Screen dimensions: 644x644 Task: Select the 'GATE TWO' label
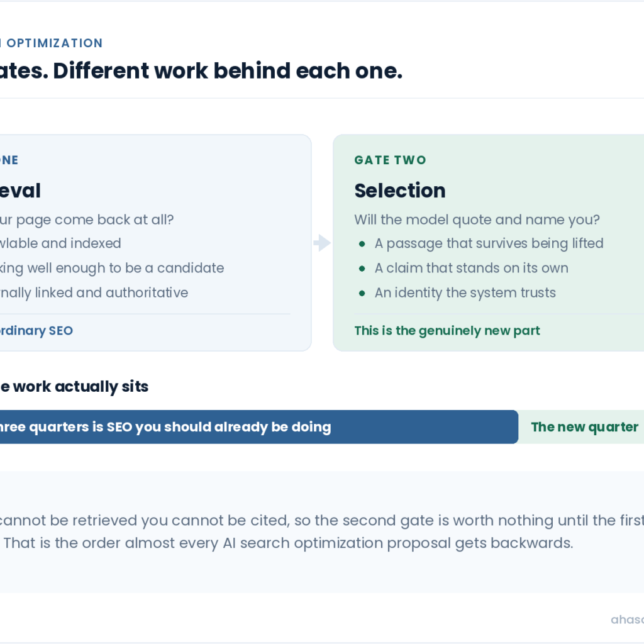tap(391, 160)
